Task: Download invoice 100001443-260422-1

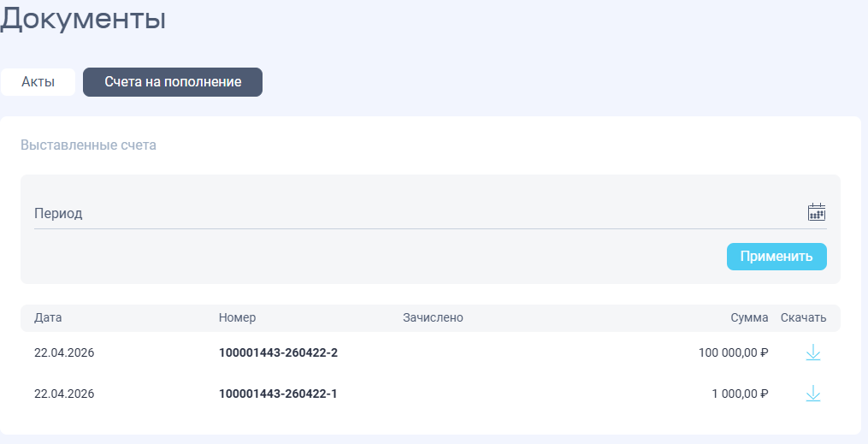Action: pyautogui.click(x=812, y=394)
